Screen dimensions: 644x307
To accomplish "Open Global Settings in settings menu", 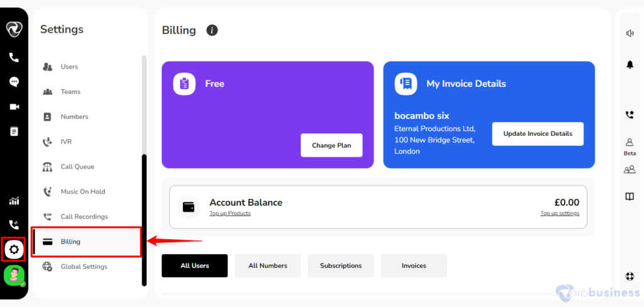I will (x=84, y=267).
